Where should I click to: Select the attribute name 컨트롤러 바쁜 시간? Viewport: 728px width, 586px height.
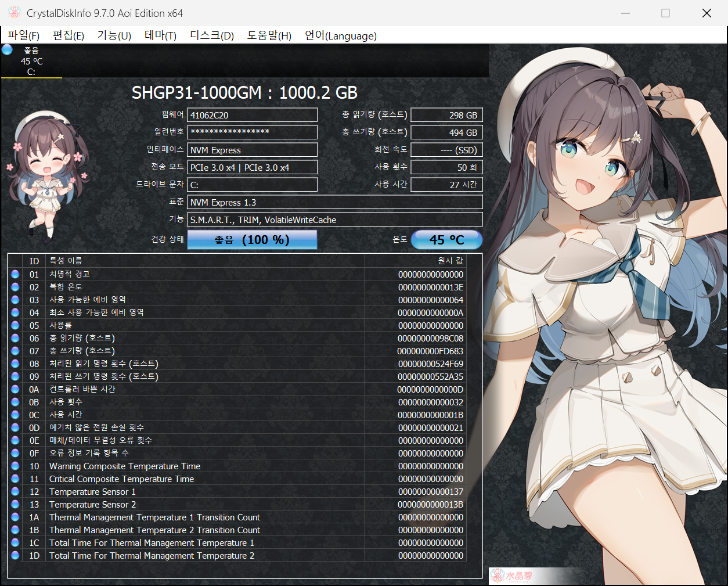point(82,389)
